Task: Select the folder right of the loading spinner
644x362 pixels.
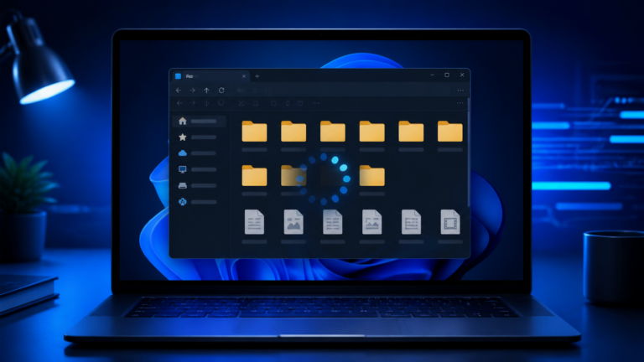Action: pyautogui.click(x=371, y=176)
